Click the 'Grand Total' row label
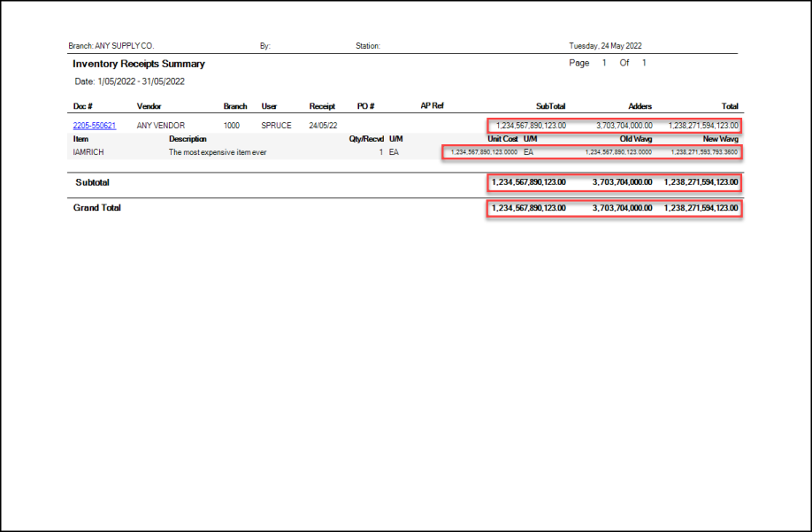This screenshot has height=532, width=812. pos(96,208)
